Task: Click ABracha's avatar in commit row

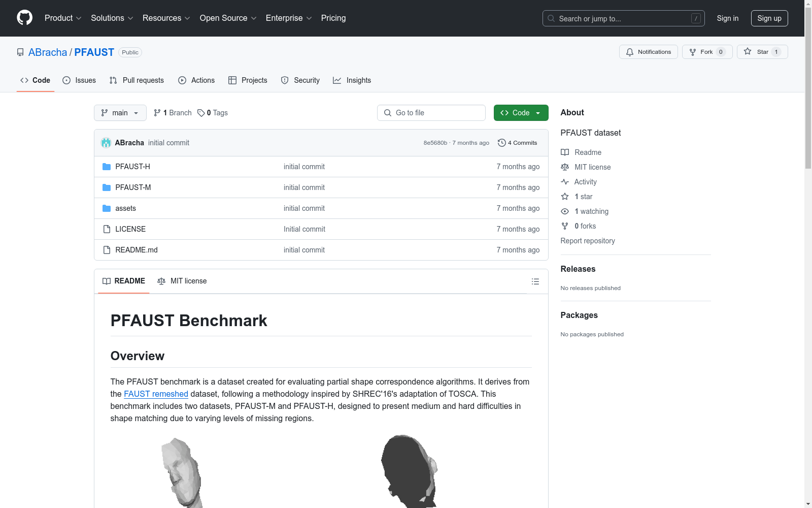Action: pyautogui.click(x=106, y=143)
